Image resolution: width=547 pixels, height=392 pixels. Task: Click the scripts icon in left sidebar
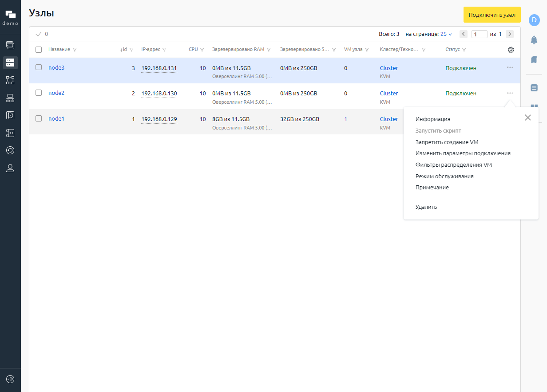10,133
